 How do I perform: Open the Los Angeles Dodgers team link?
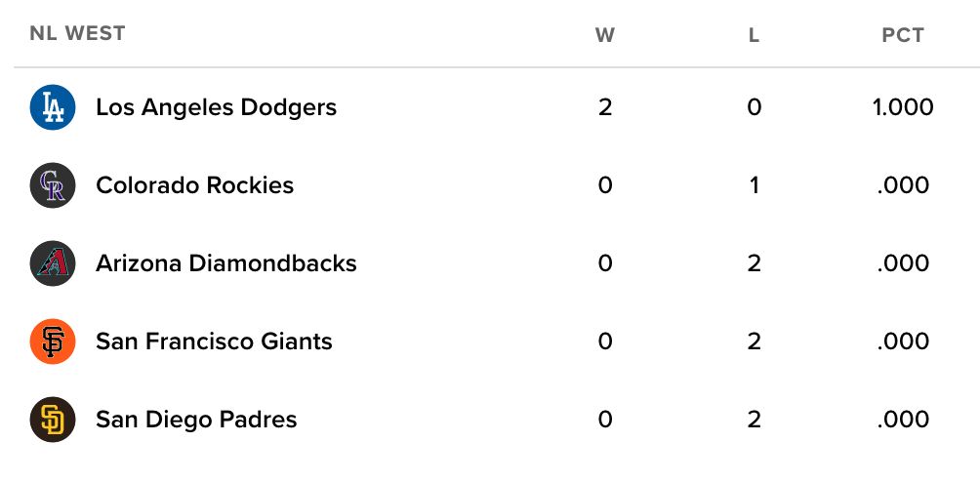pyautogui.click(x=216, y=107)
